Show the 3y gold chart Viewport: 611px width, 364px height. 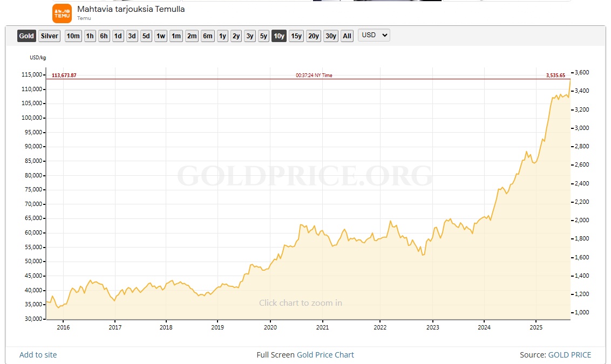click(250, 36)
